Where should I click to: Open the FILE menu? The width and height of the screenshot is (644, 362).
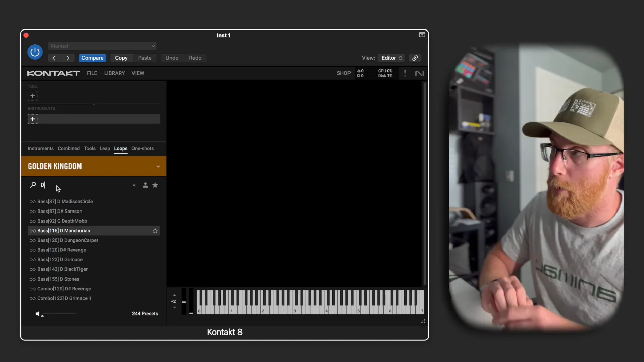tap(92, 73)
